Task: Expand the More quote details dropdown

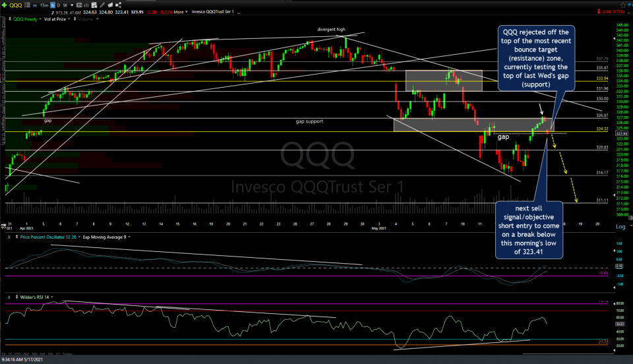Action: [x=181, y=12]
